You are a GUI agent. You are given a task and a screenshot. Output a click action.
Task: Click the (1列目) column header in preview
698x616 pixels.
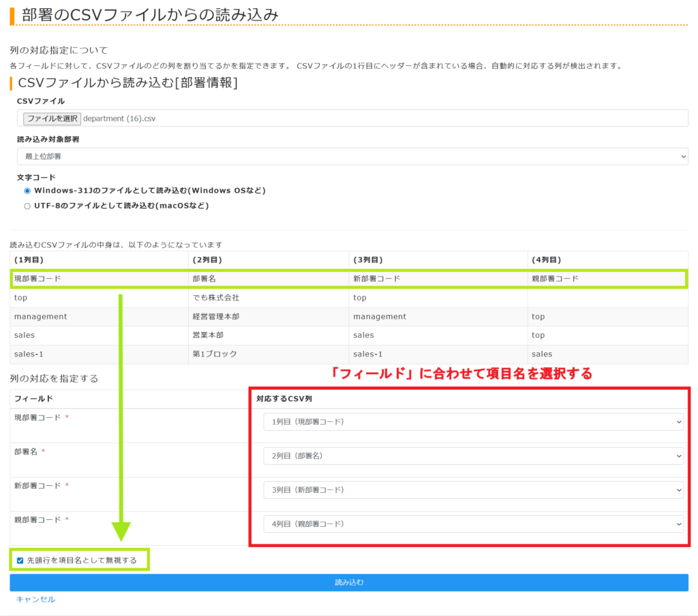[29, 260]
